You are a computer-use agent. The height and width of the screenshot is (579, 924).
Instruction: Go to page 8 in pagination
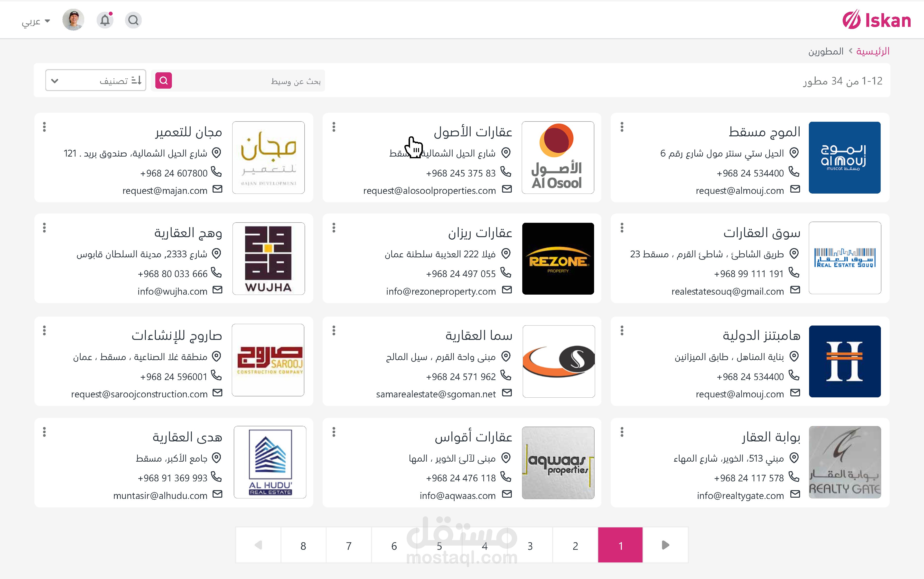click(x=303, y=545)
